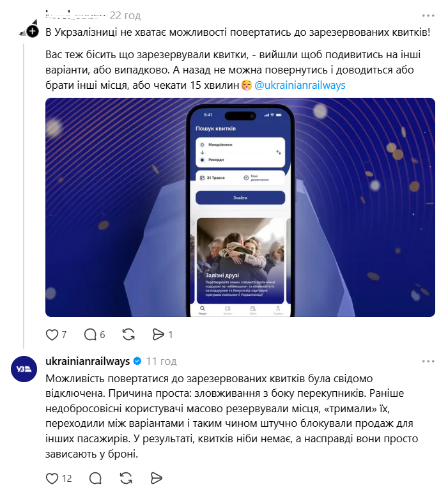Open the more options menu on the ukrainianrailways reply
This screenshot has height=494, width=448.
[428, 361]
